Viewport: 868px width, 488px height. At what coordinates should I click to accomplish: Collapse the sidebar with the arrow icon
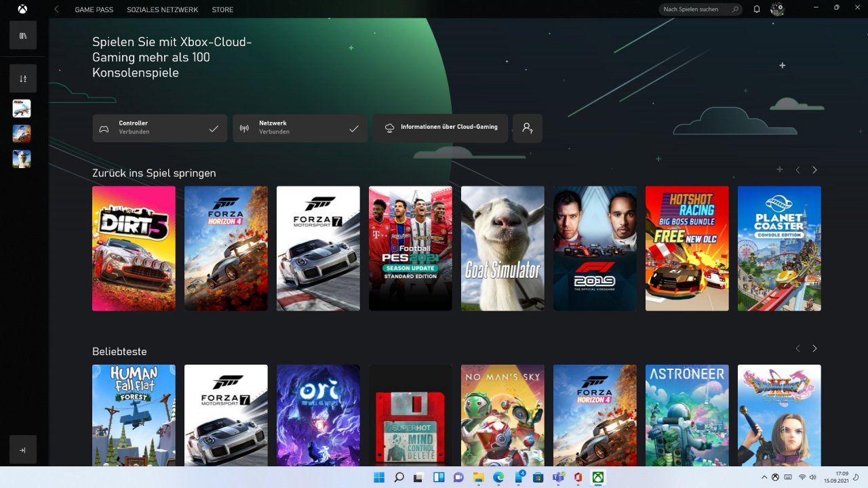tap(23, 450)
